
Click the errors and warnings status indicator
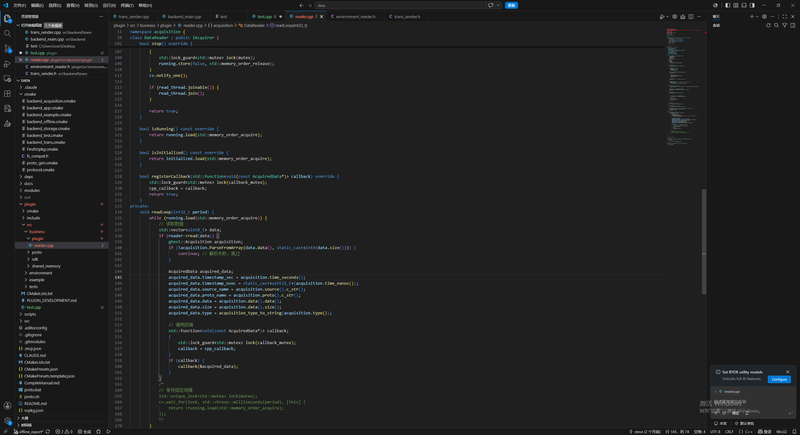(64, 431)
